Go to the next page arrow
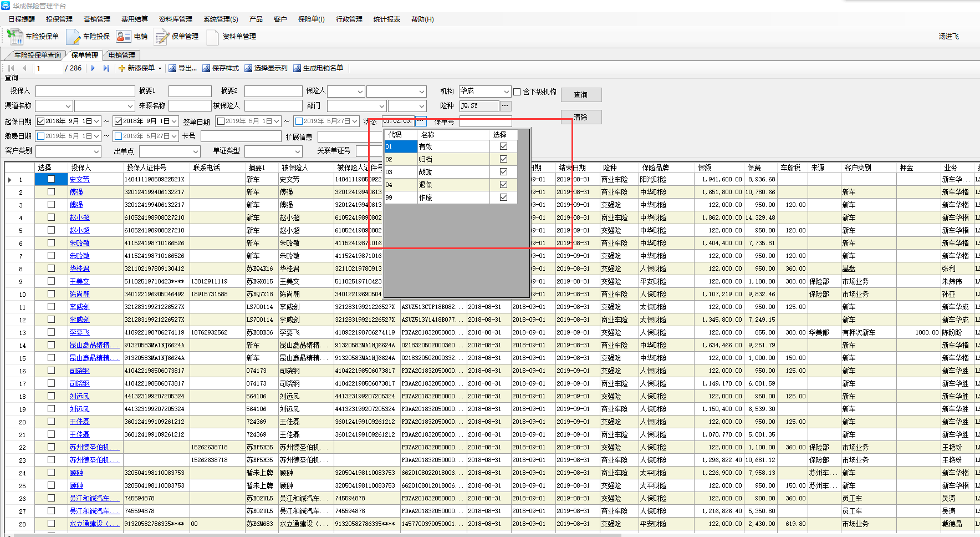This screenshot has width=980, height=537. tap(93, 68)
